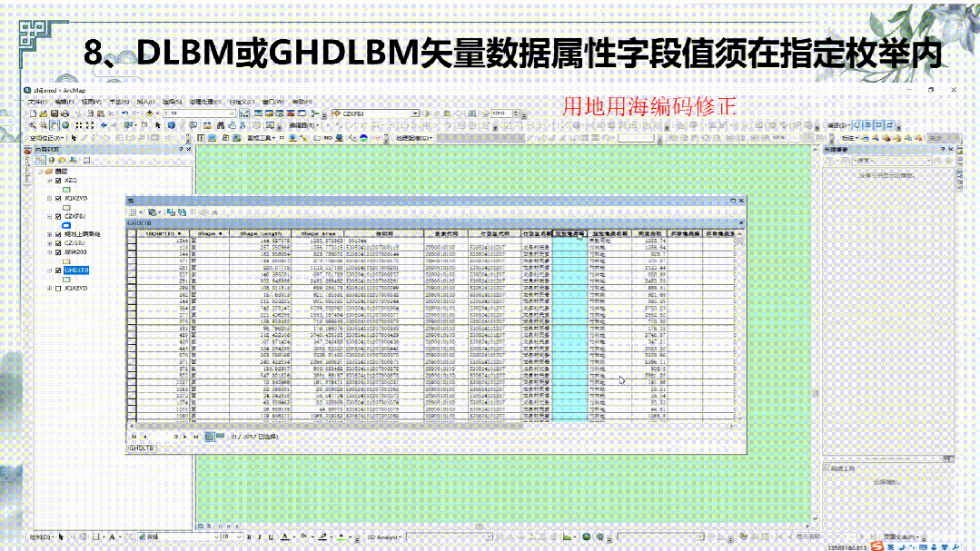Click List By Source icon in table of contents
The width and height of the screenshot is (980, 551).
[x=51, y=161]
